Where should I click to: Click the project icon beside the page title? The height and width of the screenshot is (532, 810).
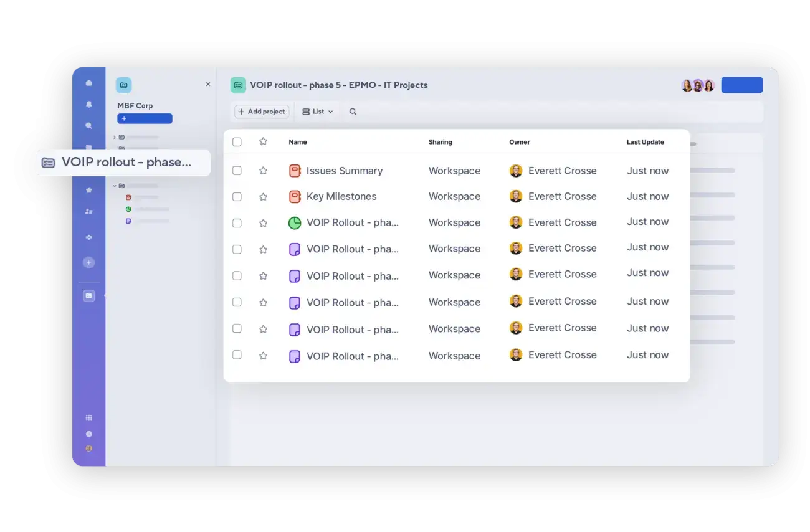click(x=238, y=85)
